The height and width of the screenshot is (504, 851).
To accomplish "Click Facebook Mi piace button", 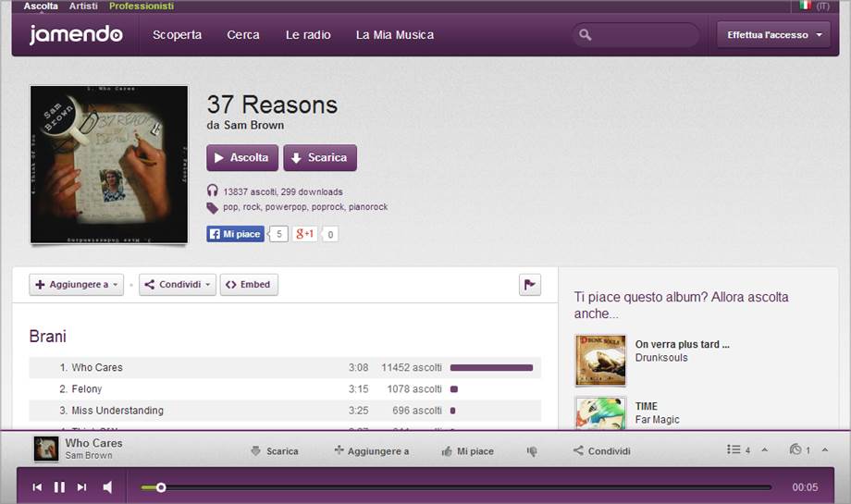I will coord(236,234).
